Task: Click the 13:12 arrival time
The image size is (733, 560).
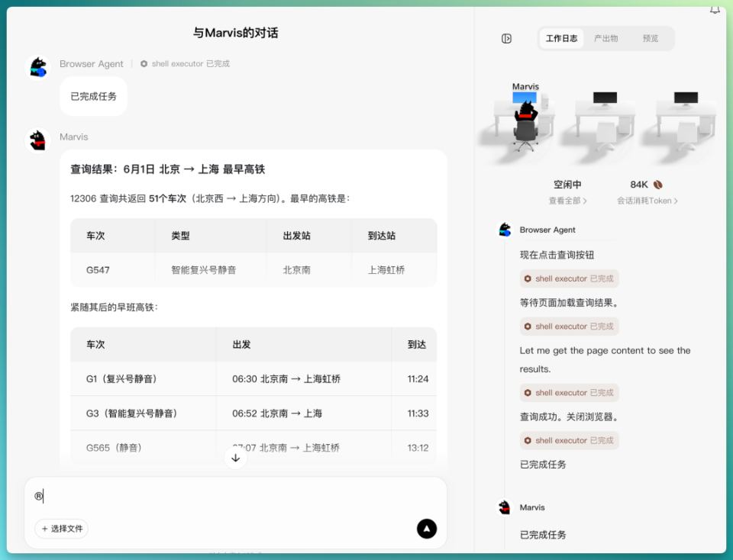Action: pyautogui.click(x=418, y=448)
